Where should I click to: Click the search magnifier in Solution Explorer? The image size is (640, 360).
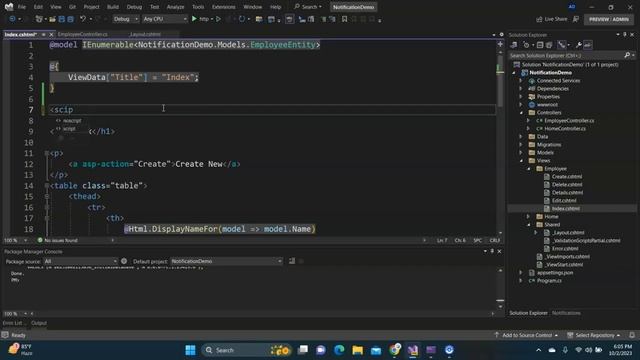(x=627, y=55)
